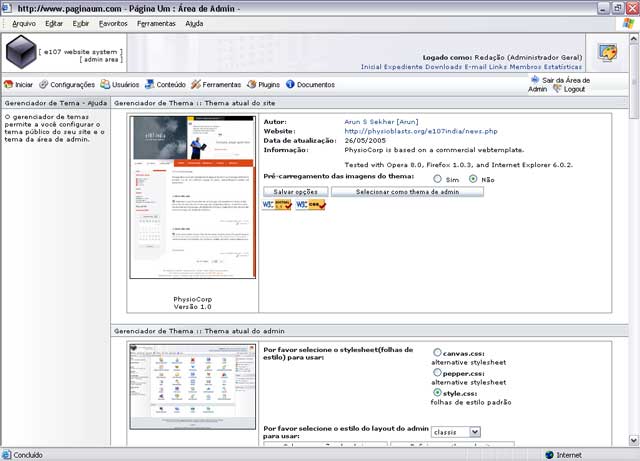The image size is (640, 461).
Task: Open the Documentos info icon
Action: click(290, 84)
